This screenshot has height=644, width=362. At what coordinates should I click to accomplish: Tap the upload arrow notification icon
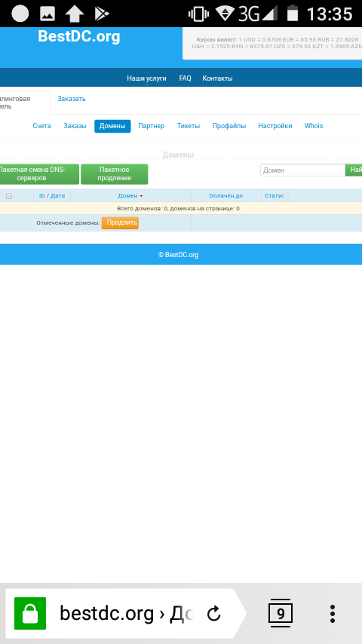(75, 14)
